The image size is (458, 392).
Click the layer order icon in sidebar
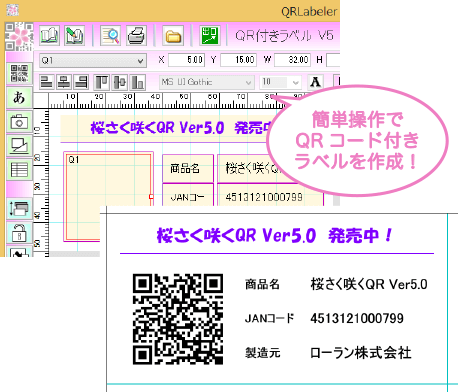pyautogui.click(x=19, y=209)
